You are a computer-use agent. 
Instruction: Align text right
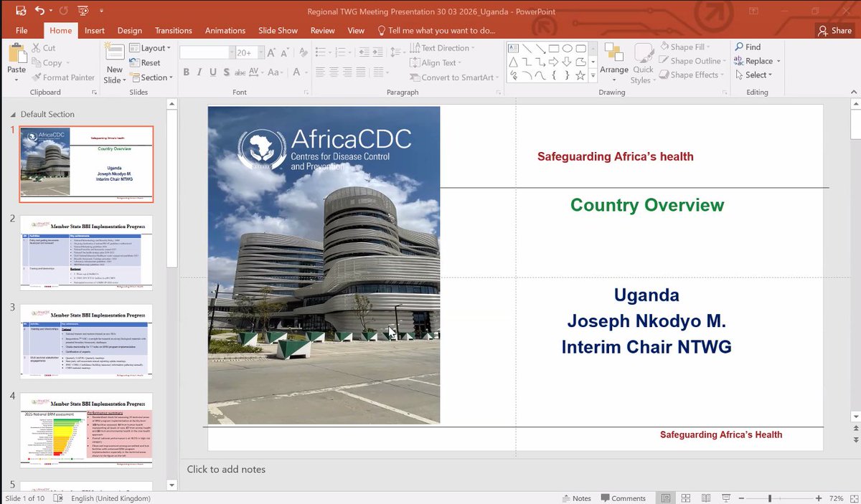click(349, 72)
